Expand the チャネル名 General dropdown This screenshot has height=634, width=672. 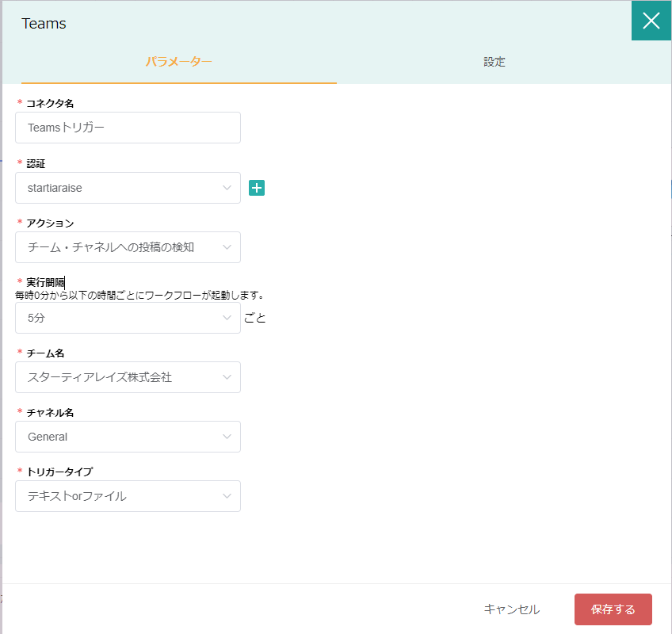coord(128,437)
